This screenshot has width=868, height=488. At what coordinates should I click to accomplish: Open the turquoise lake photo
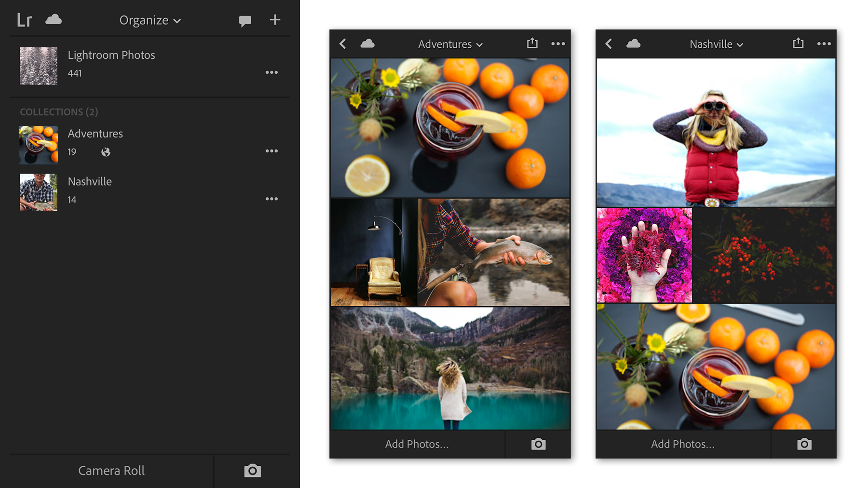(450, 368)
